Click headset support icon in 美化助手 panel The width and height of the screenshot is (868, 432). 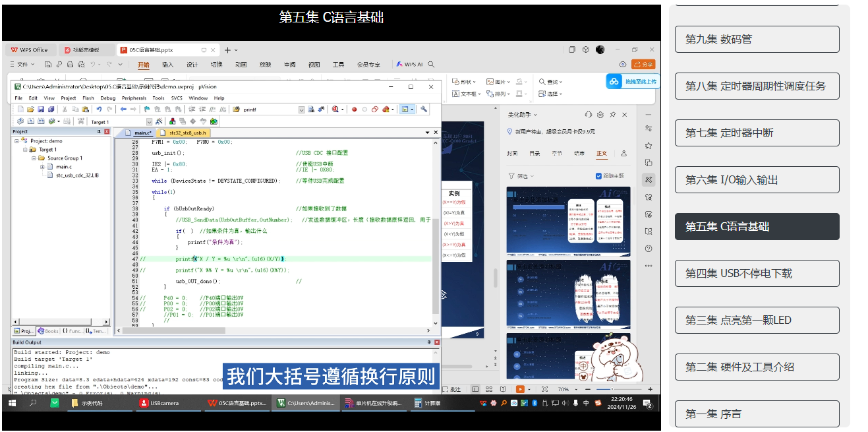[x=589, y=115]
